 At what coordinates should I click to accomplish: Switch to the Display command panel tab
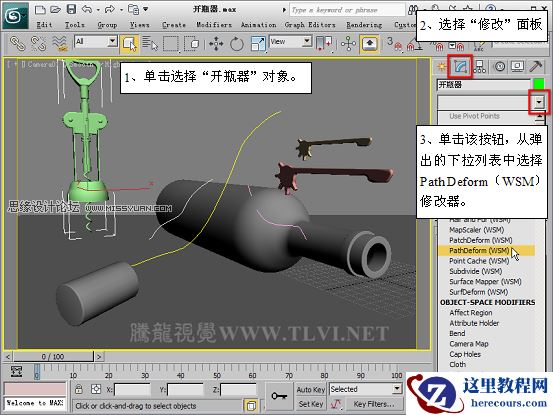point(517,66)
